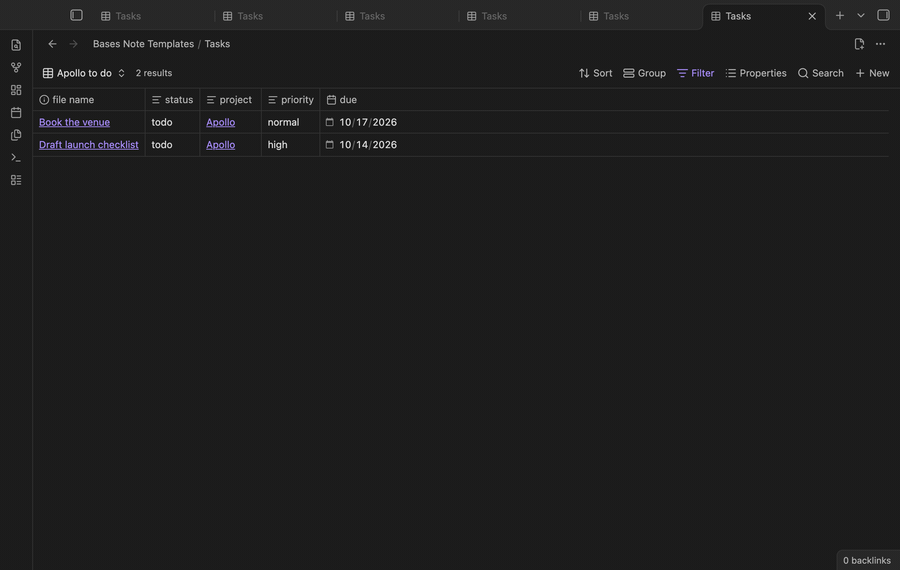
Task: Select the status cell for Book the venue
Action: pos(172,122)
